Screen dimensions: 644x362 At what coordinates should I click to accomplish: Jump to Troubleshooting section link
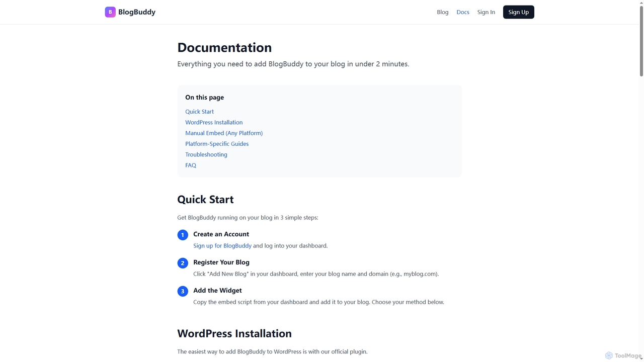click(x=206, y=154)
